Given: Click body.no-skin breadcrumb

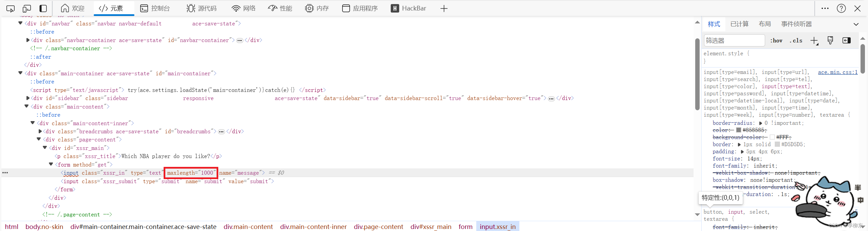Looking at the screenshot, I should pos(44,227).
